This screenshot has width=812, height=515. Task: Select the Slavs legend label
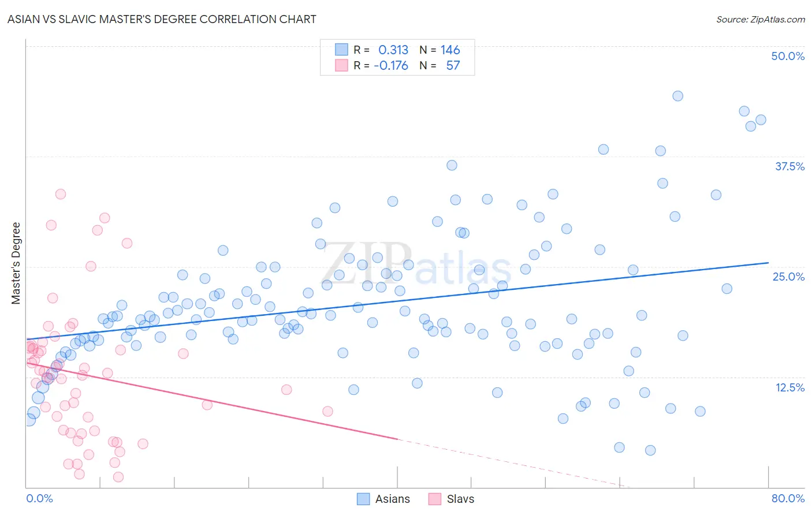(460, 499)
